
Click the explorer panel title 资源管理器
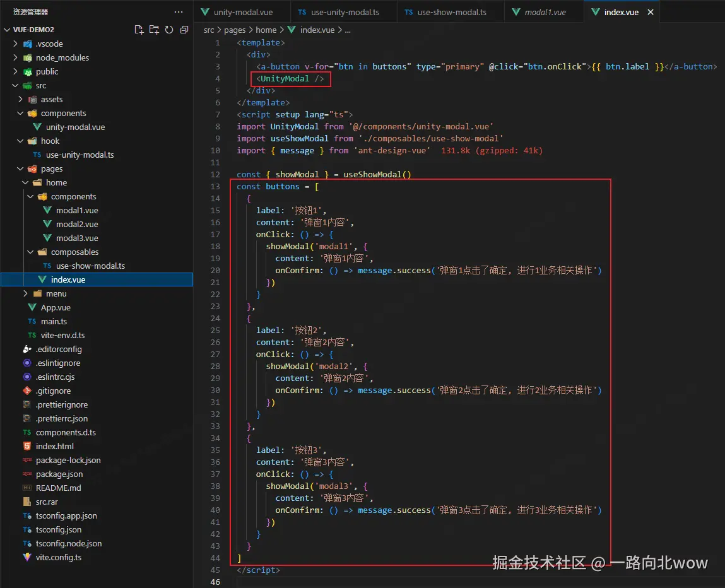coord(30,12)
